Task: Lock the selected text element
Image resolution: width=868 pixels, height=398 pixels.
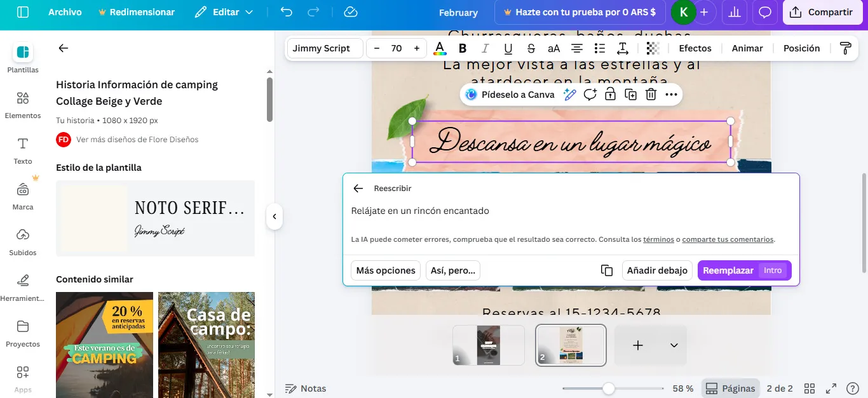Action: pyautogui.click(x=610, y=94)
